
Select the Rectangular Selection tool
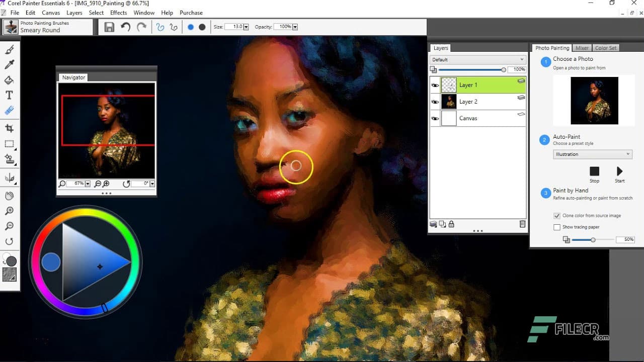tap(10, 143)
